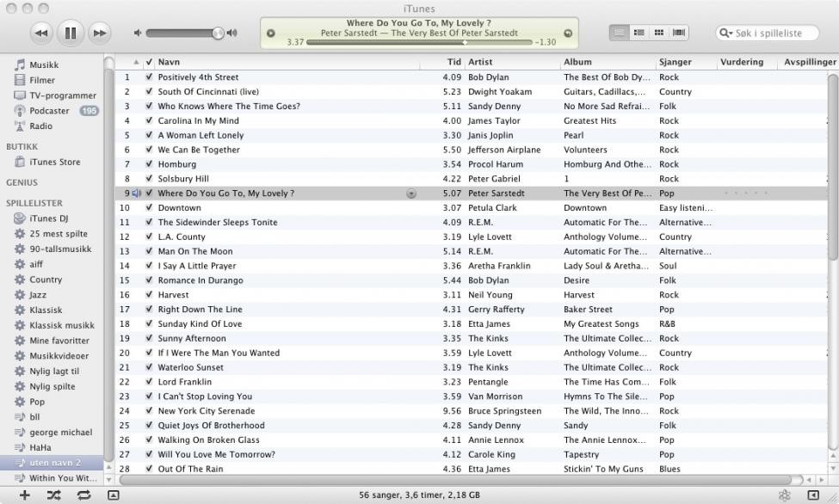Uncheck 'Harvest' song checkbox
Screen dimensions: 839x504
(149, 295)
